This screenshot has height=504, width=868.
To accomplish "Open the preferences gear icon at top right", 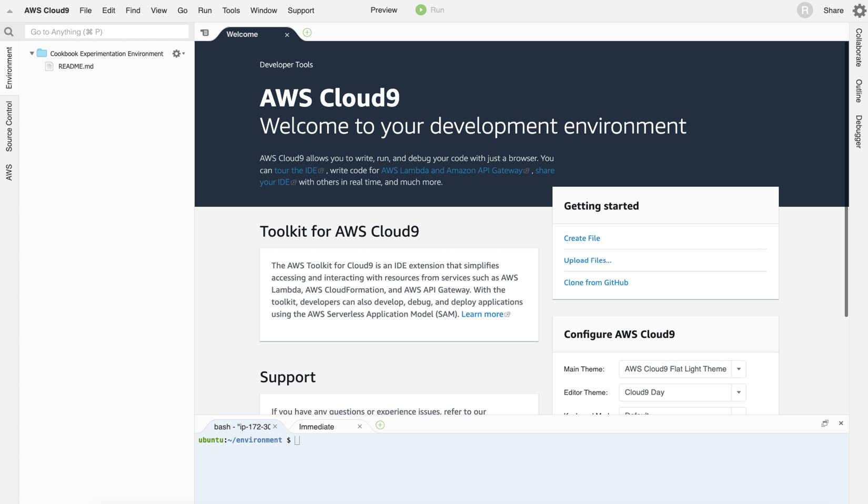I will pos(859,11).
